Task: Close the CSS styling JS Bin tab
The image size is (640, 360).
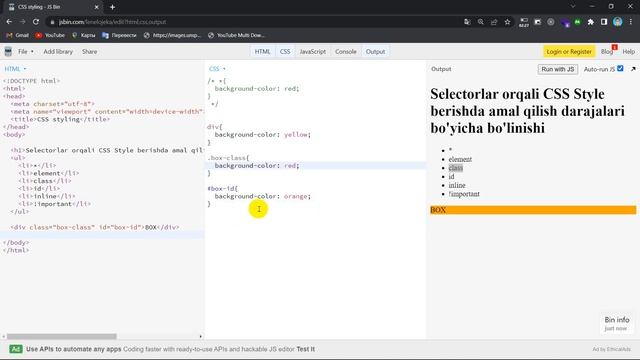Action: click(x=97, y=7)
